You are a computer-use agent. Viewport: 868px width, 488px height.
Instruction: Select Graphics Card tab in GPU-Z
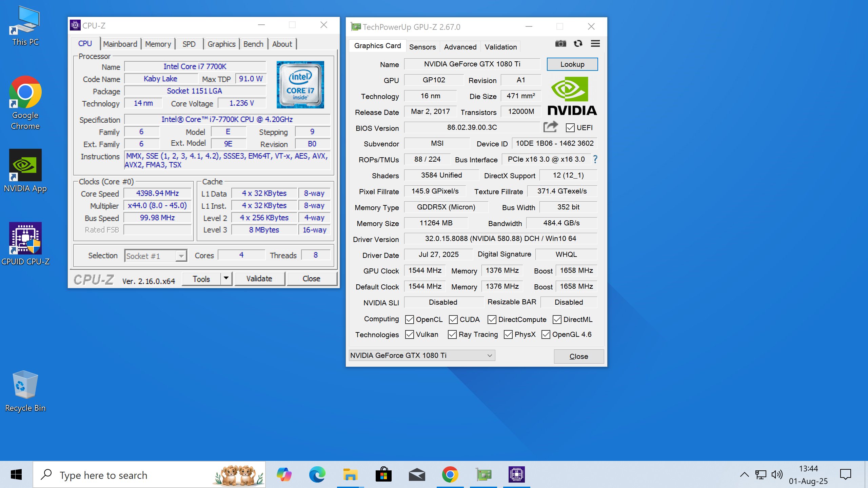[x=377, y=46]
